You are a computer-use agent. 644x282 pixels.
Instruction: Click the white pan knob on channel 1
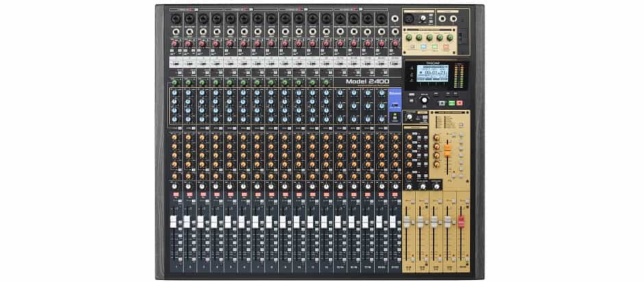173,186
